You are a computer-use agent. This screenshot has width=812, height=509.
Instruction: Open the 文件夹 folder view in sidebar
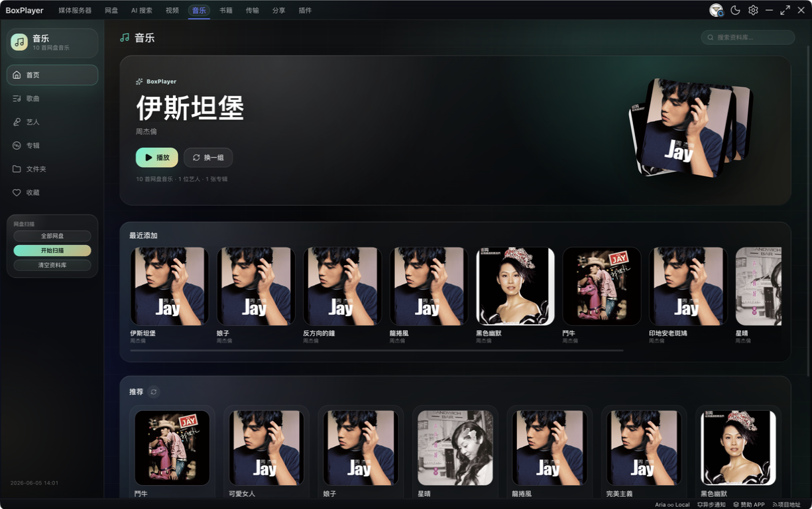(x=52, y=169)
